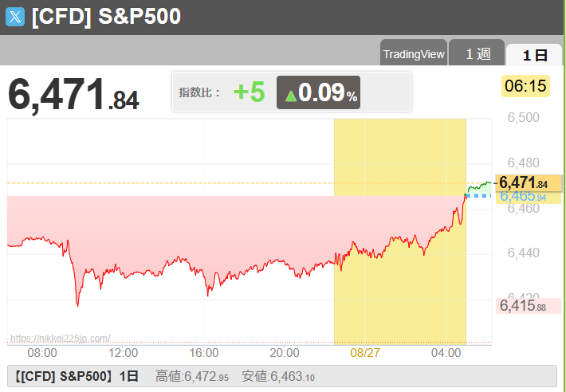
Task: Click the X (Twitter) share icon
Action: 15,17
